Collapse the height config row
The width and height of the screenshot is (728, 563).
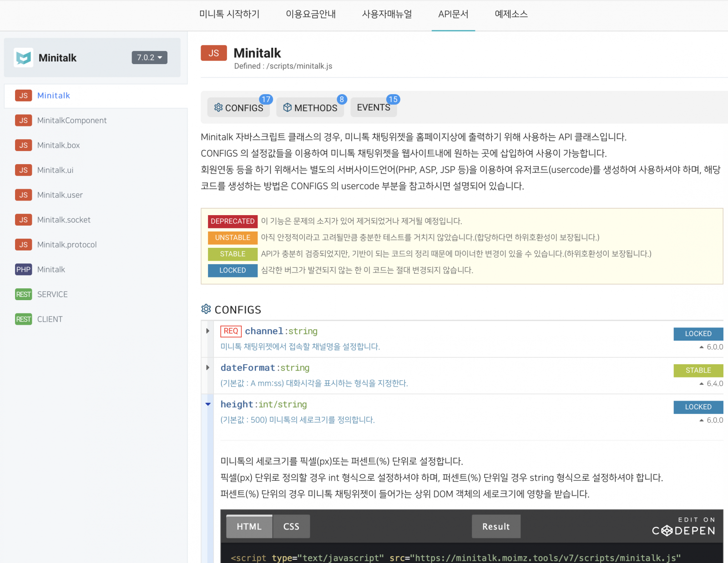pyautogui.click(x=208, y=404)
